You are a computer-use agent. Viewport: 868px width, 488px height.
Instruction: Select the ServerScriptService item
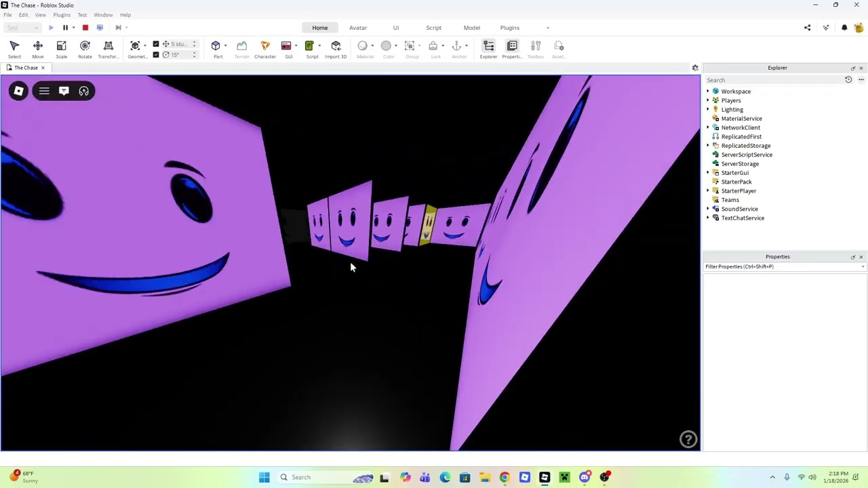[x=747, y=155]
